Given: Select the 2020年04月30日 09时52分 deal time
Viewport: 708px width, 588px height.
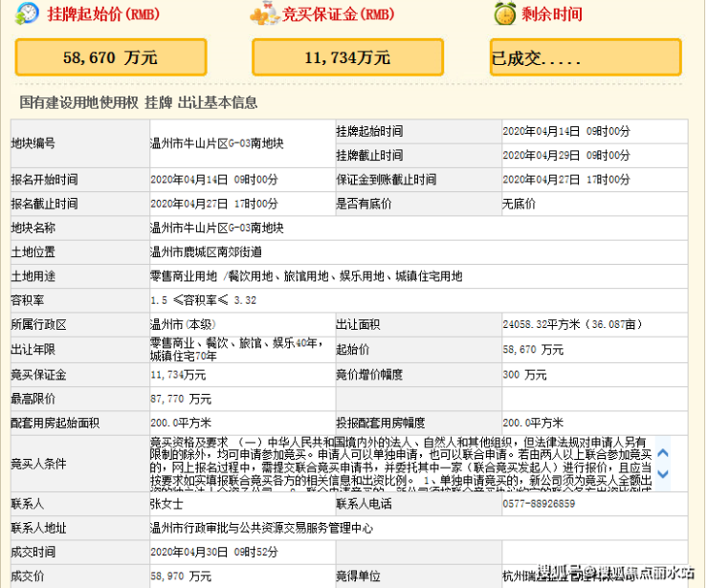Looking at the screenshot, I should point(214,552).
